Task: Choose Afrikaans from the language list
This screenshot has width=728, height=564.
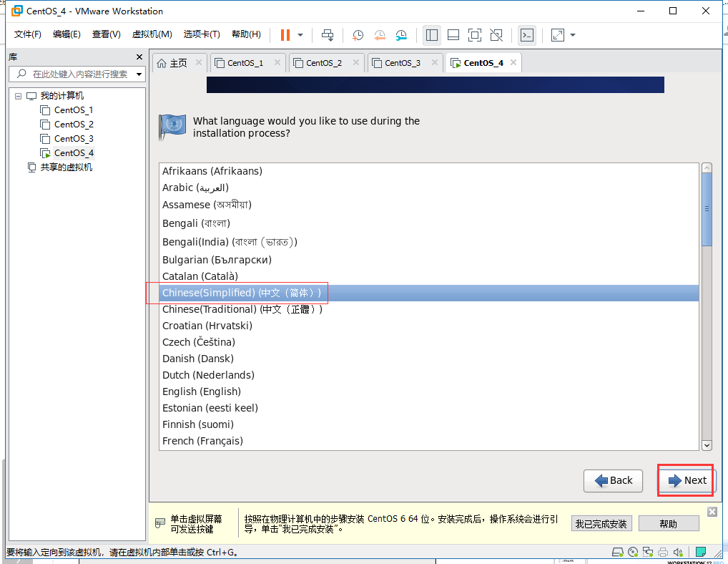Action: (x=428, y=171)
